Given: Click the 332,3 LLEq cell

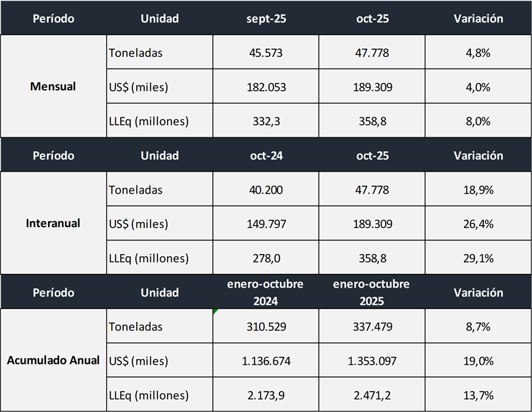Looking at the screenshot, I should click(266, 122).
